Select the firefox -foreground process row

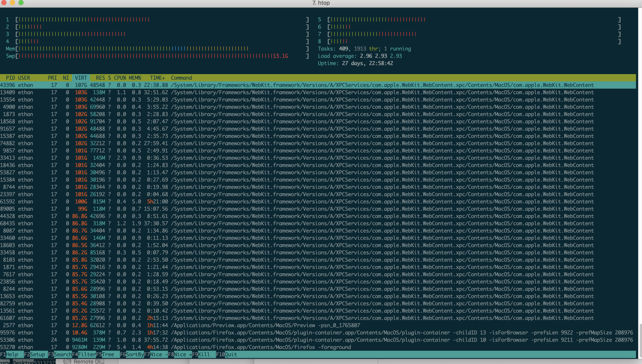[x=318, y=347]
